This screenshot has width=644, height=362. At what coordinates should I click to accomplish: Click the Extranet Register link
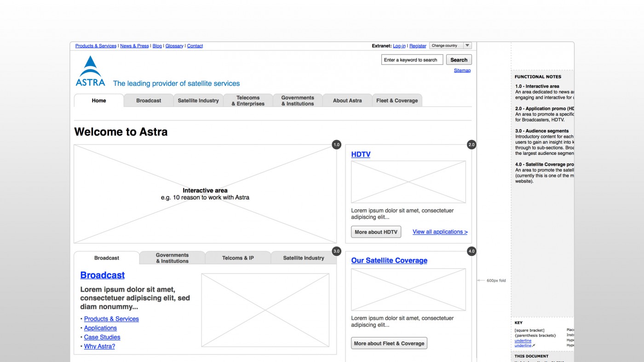click(x=418, y=46)
